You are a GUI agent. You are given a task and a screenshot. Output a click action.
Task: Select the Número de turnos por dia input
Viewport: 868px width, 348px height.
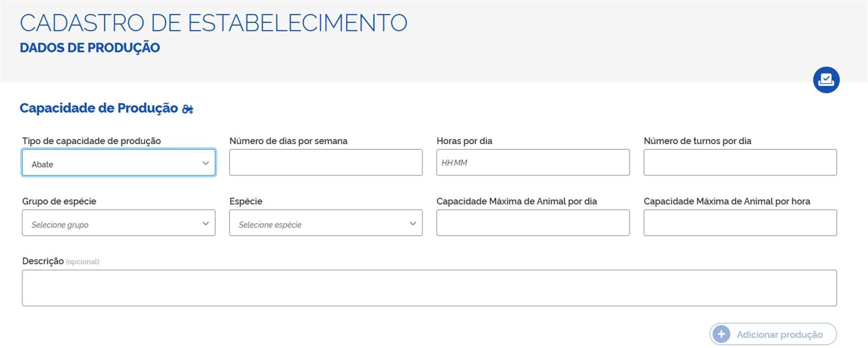tap(740, 163)
